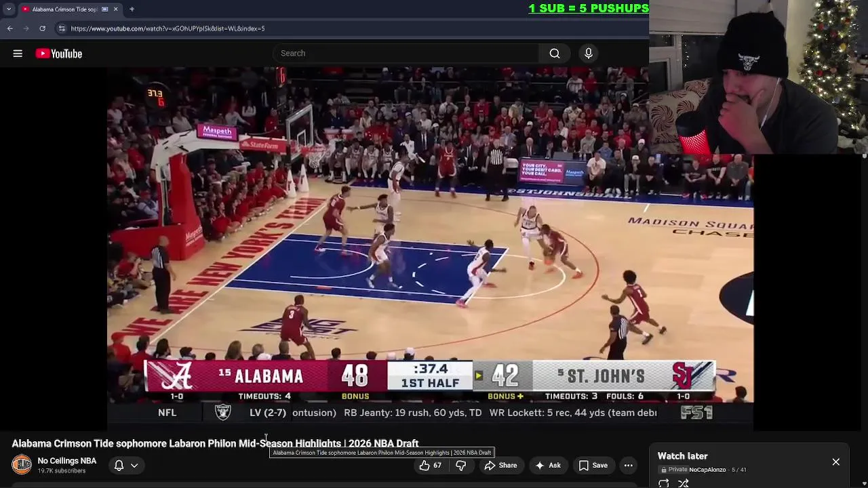
Task: Click the picture-in-picture indicator on the tab
Action: [x=104, y=9]
